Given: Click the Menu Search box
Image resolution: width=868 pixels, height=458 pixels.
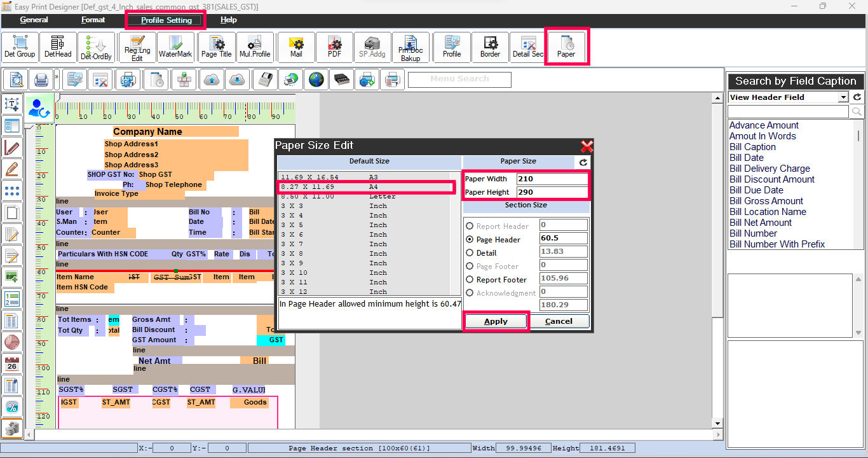Looking at the screenshot, I should pos(459,80).
